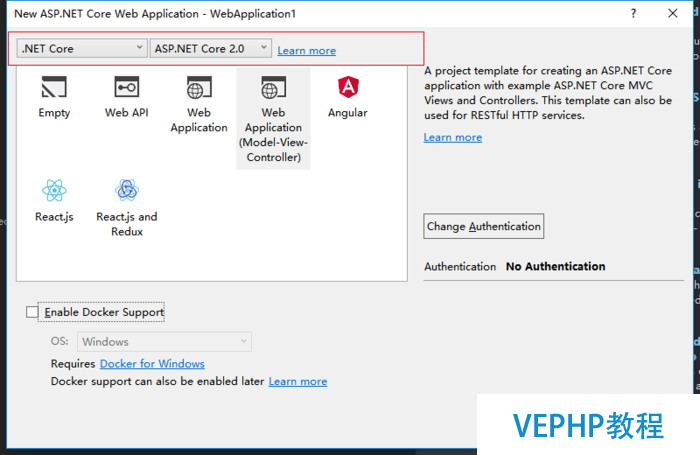Click the 'OS:' label
Image resolution: width=700 pixels, height=455 pixels.
59,341
